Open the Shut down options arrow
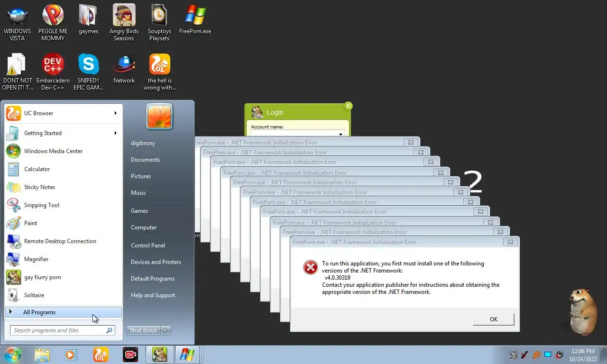607x364 pixels. [166, 330]
